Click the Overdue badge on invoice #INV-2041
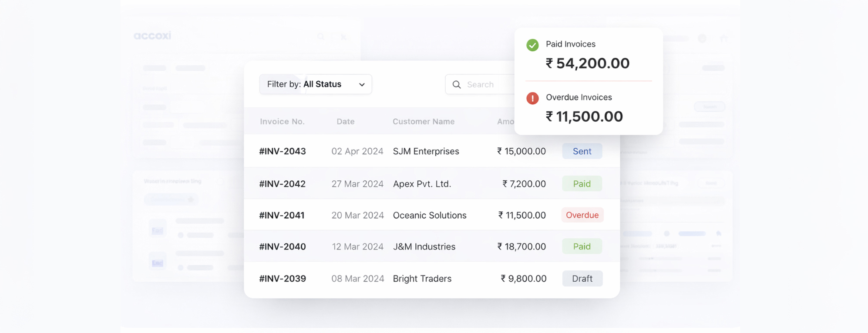Screen dimensions: 868x333 tap(582, 215)
